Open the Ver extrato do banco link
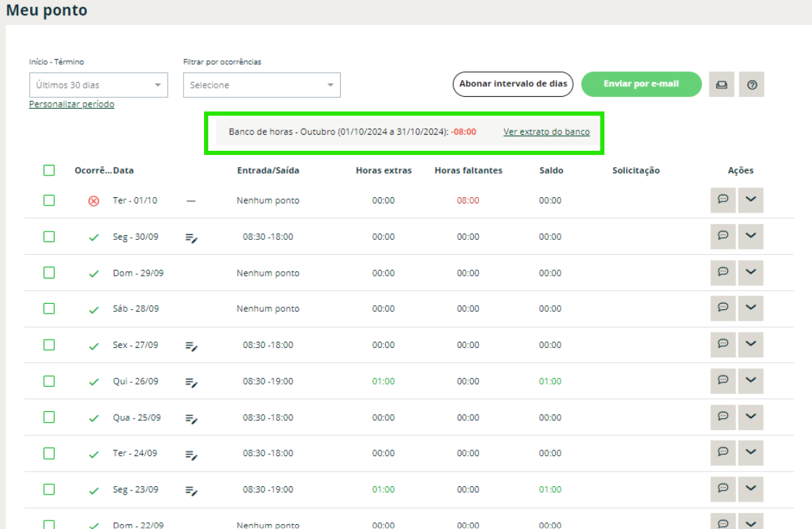Image resolution: width=812 pixels, height=529 pixels. tap(546, 132)
